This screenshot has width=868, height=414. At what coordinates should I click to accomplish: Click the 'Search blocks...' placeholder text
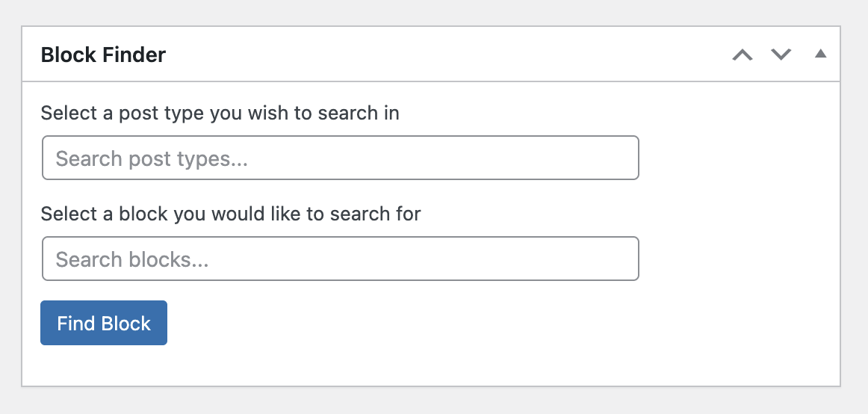[131, 259]
